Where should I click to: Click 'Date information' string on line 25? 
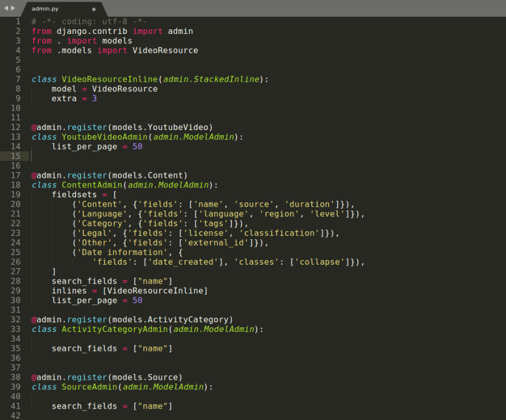[122, 253]
